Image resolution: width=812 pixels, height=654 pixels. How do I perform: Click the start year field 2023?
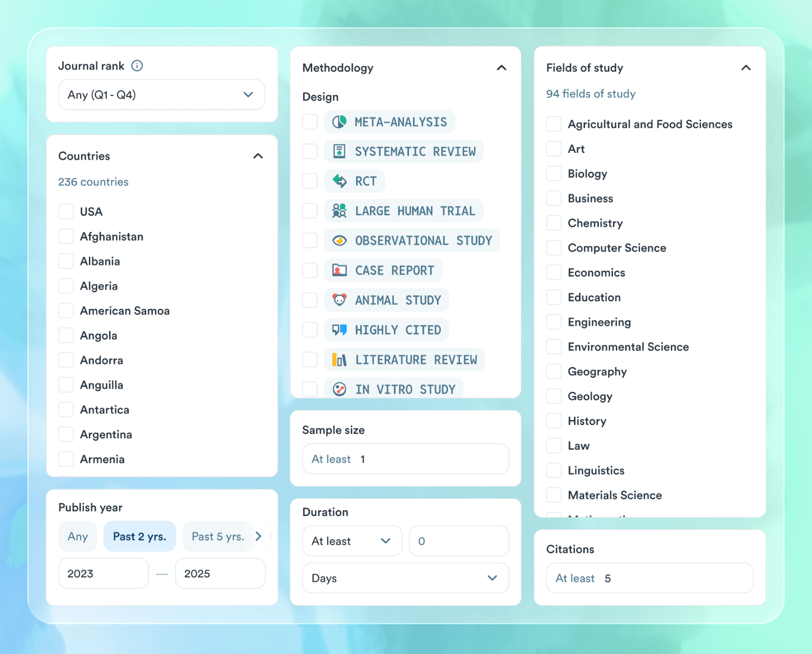click(x=104, y=573)
